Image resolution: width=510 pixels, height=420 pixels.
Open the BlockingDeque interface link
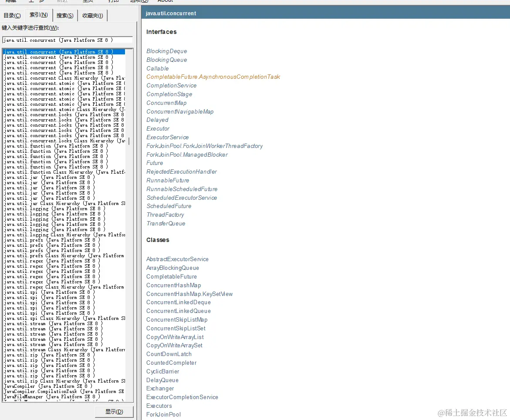click(x=166, y=51)
